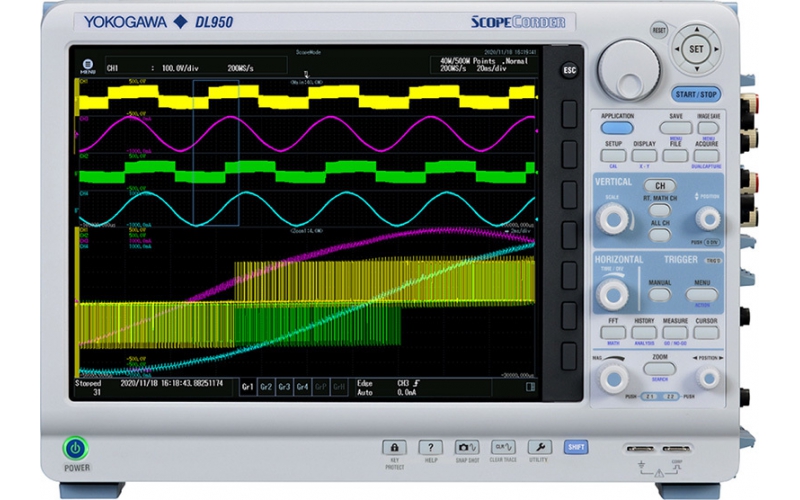Select the Z2 zoom indicator
800x500 pixels.
pos(670,396)
